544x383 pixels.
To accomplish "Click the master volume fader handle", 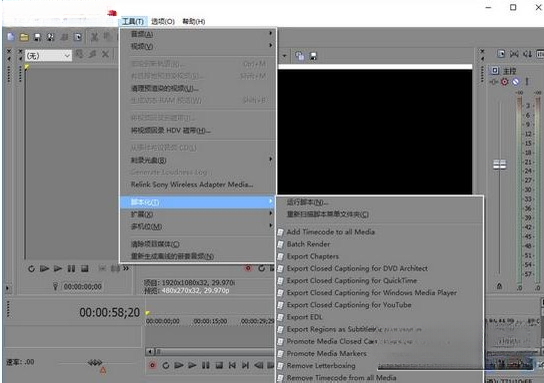I will (x=500, y=164).
